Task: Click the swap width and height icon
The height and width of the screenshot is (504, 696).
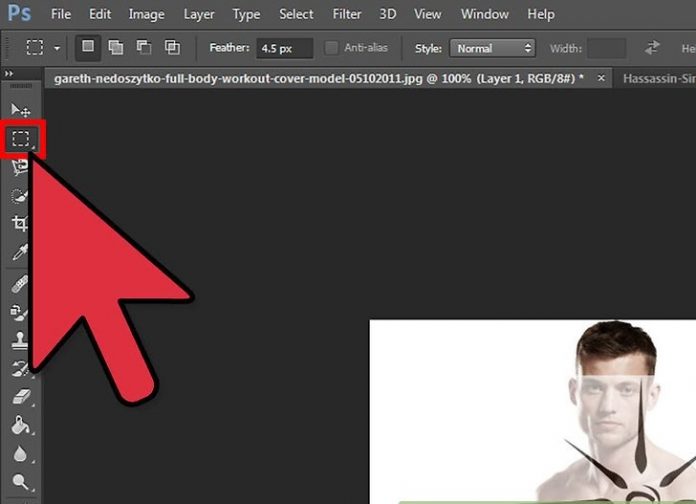Action: (x=653, y=48)
